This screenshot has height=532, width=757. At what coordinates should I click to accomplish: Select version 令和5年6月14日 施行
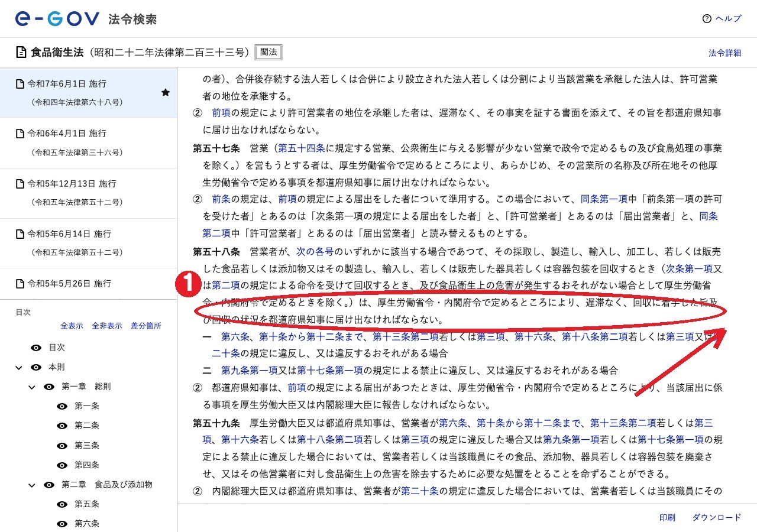coord(88,243)
